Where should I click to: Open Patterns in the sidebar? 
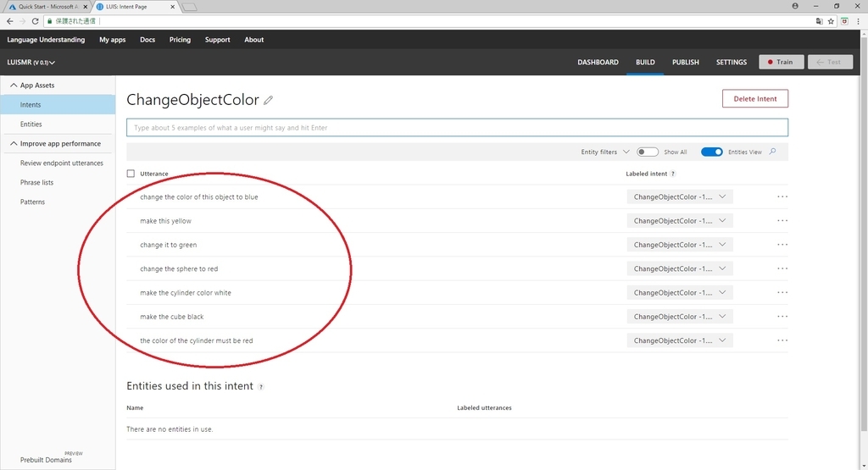[x=32, y=202]
